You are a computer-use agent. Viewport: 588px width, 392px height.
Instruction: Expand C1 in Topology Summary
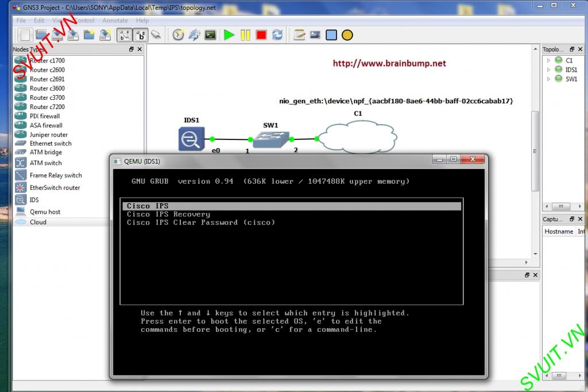(x=548, y=60)
